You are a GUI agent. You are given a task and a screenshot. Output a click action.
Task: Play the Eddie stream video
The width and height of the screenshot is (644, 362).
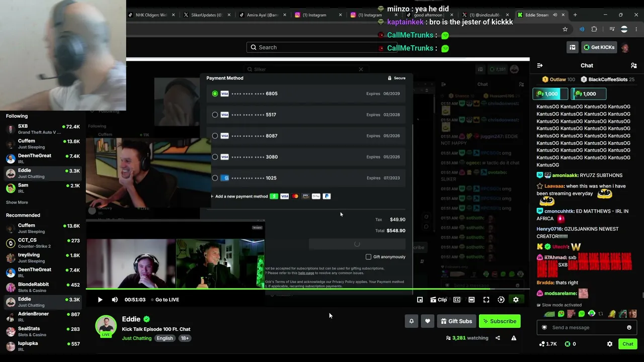point(100,300)
